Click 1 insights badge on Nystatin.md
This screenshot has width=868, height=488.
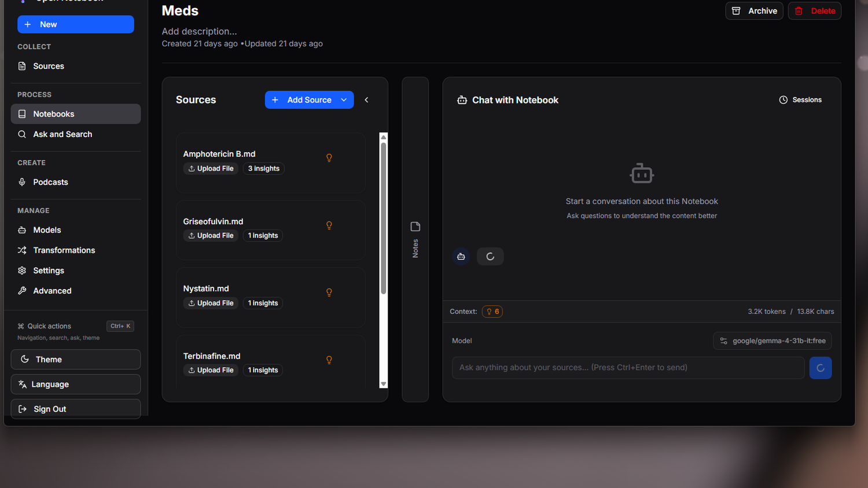[x=263, y=303]
